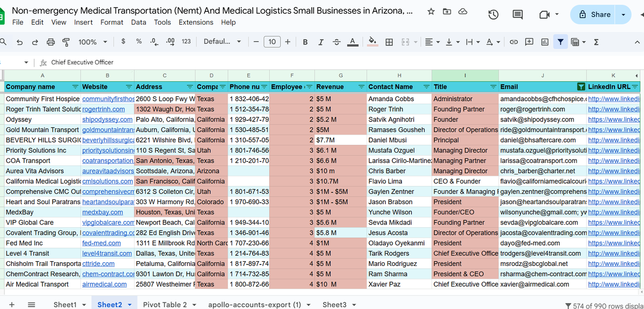Open text rotation dropdown
The image size is (644, 309).
(x=492, y=42)
